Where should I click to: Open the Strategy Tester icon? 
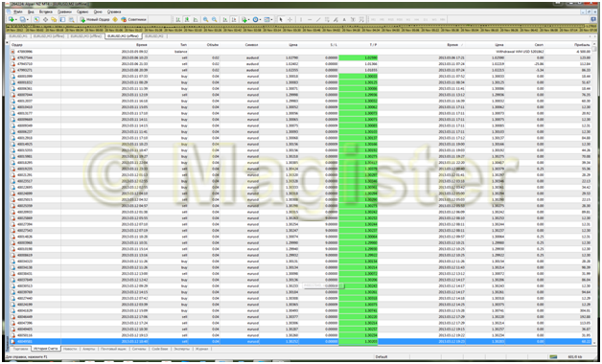[71, 19]
